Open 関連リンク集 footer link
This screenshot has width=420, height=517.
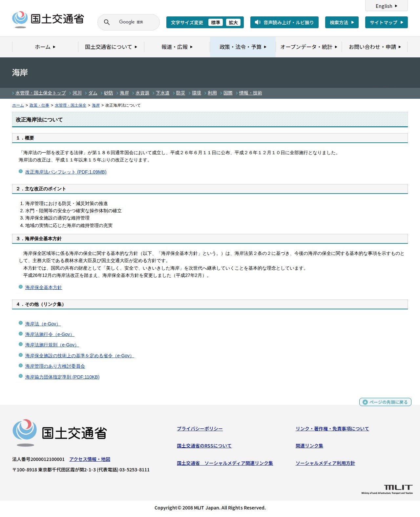pos(309,446)
